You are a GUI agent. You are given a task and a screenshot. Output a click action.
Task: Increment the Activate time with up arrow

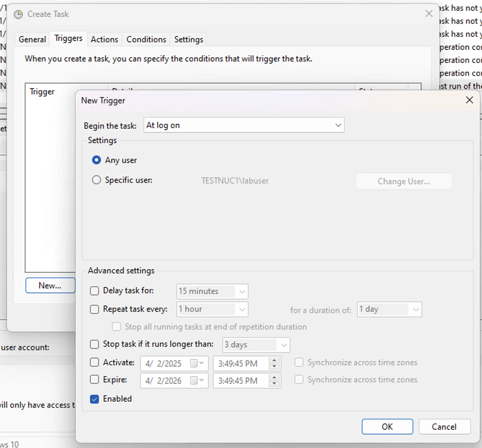point(274,361)
